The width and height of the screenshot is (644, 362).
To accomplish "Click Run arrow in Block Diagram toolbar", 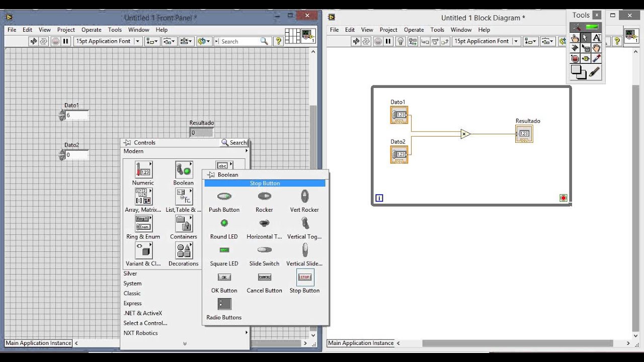I will (x=356, y=41).
